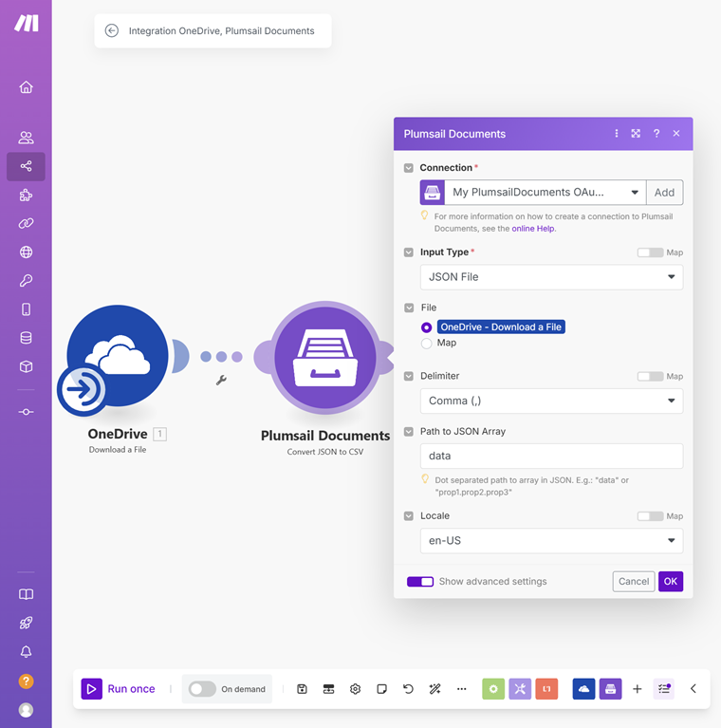The height and width of the screenshot is (728, 721).
Task: Open the Notifications bell icon
Action: (26, 652)
